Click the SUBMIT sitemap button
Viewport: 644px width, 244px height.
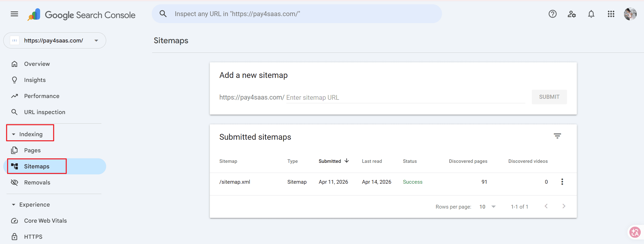(x=549, y=97)
